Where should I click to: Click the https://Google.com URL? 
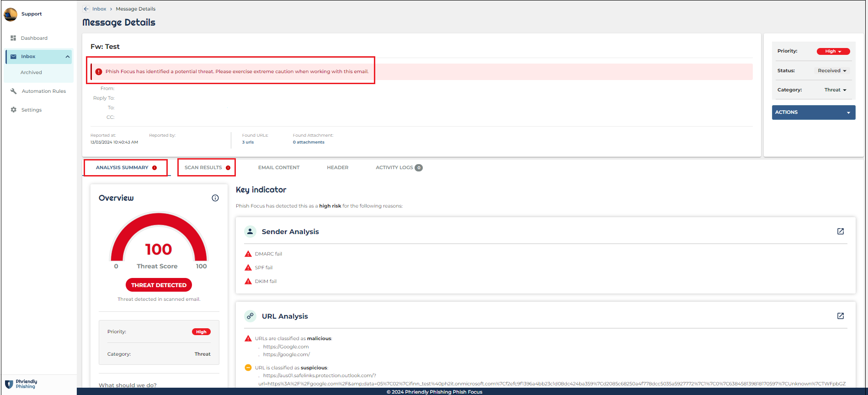tap(286, 347)
